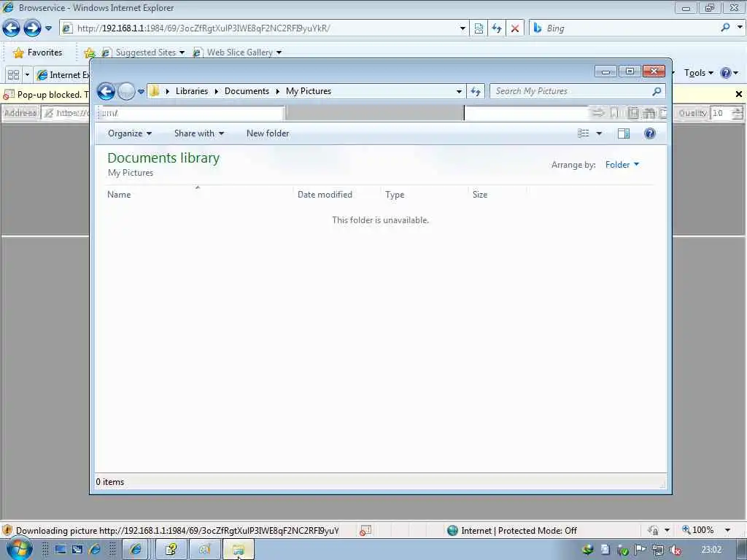Click the folder icon in Explorer address bar
The width and height of the screenshot is (747, 560).
click(155, 91)
